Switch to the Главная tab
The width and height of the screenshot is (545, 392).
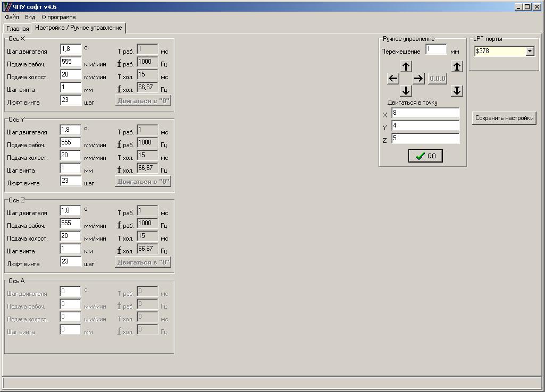pyautogui.click(x=18, y=28)
